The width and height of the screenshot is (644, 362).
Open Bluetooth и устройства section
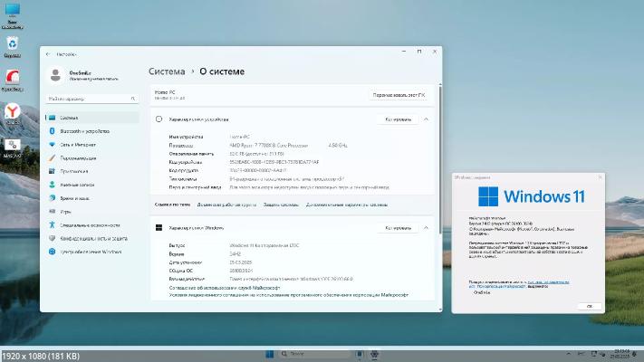pyautogui.click(x=92, y=131)
